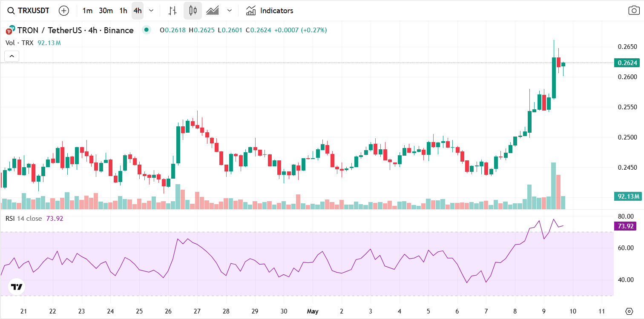Take a chart snapshot with camera icon
This screenshot has width=644, height=319.
click(x=634, y=11)
